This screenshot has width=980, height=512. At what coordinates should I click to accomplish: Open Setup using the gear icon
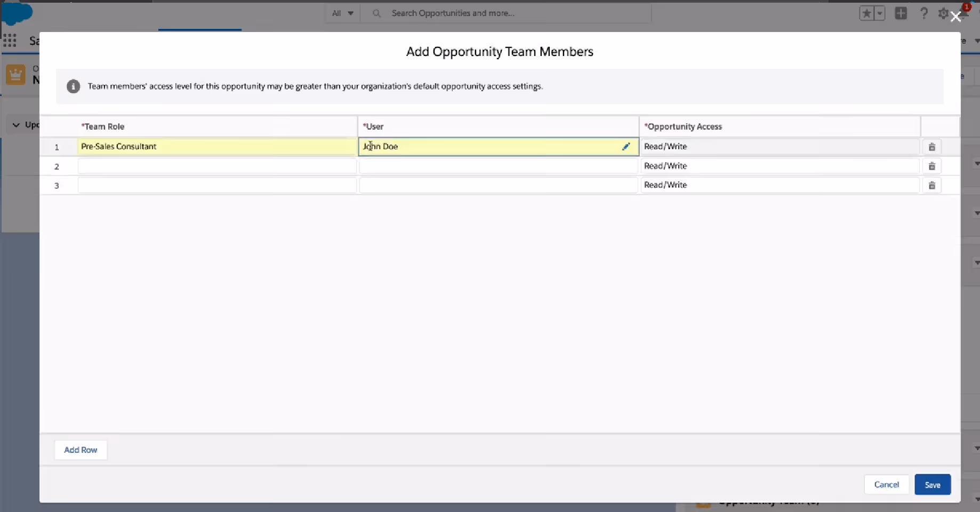tap(942, 13)
